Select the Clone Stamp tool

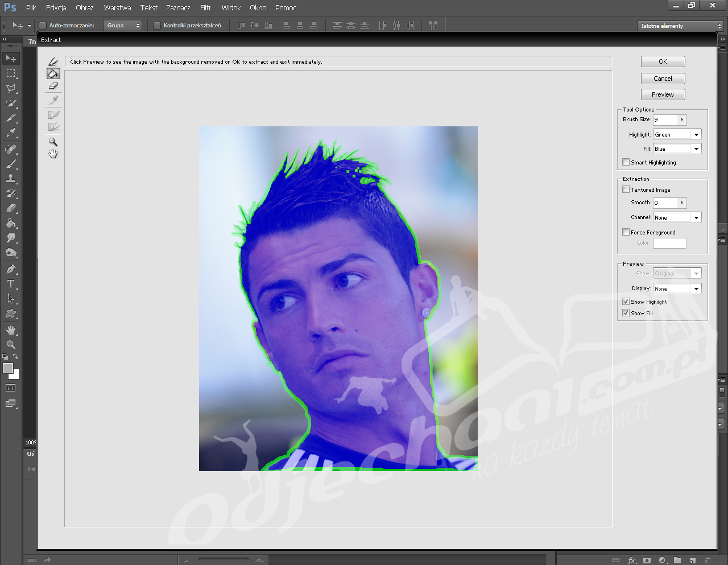click(x=11, y=179)
